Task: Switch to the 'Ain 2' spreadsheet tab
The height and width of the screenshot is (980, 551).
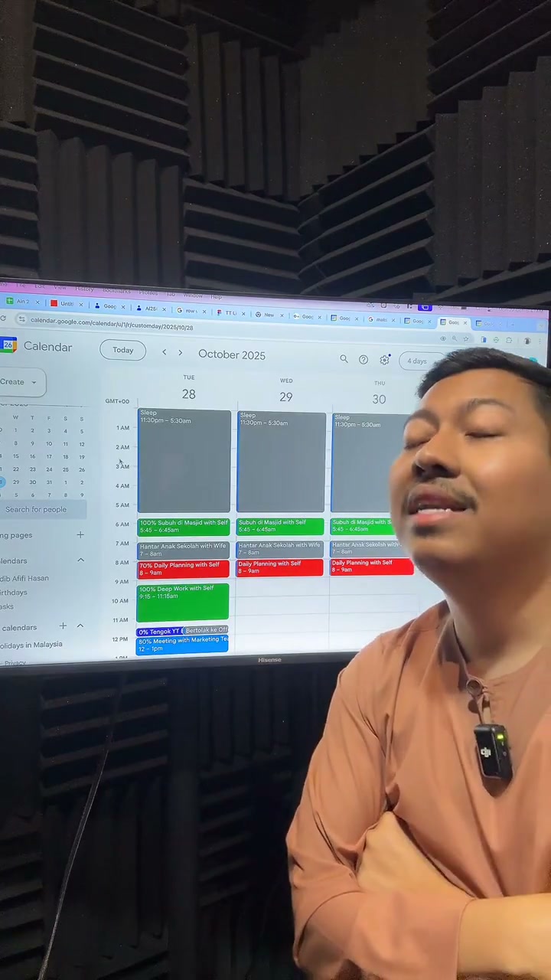Action: point(22,302)
